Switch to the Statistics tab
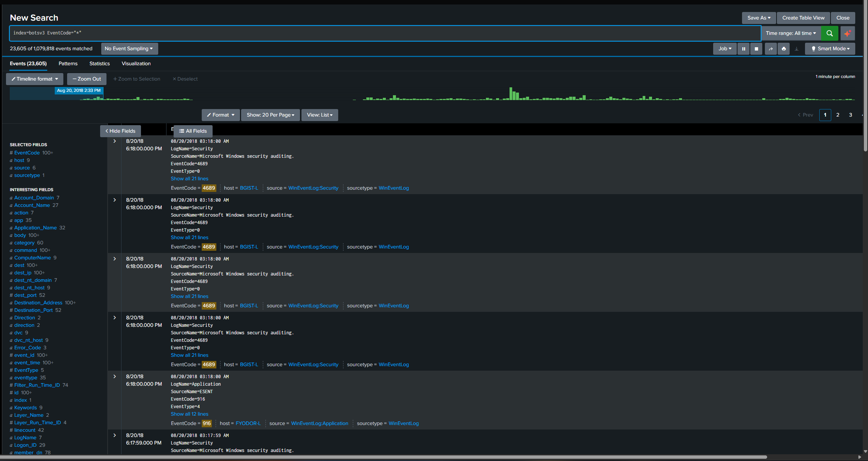 coord(99,64)
